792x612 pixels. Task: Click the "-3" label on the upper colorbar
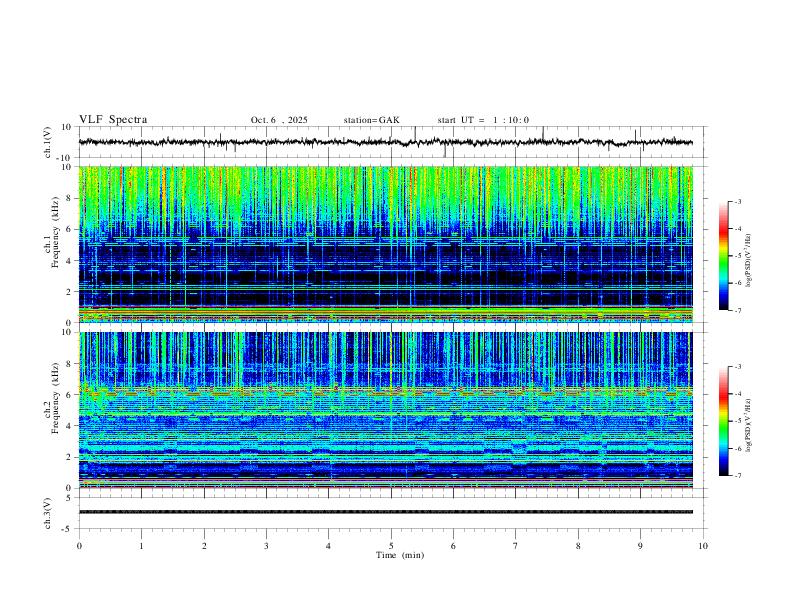[x=737, y=201]
